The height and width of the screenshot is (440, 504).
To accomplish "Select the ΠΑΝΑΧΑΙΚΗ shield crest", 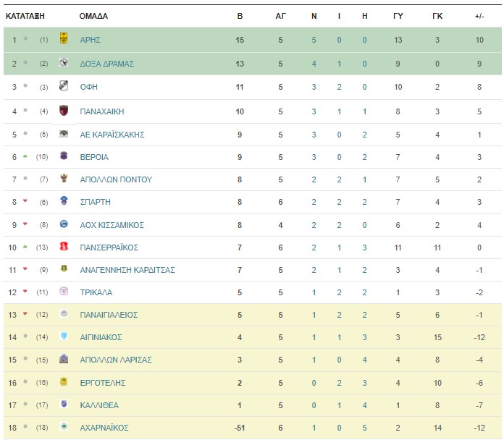I will 64,111.
